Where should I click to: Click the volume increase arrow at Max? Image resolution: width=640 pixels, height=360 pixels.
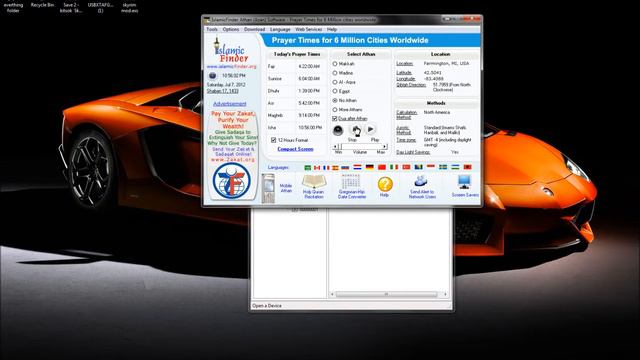pos(384,146)
